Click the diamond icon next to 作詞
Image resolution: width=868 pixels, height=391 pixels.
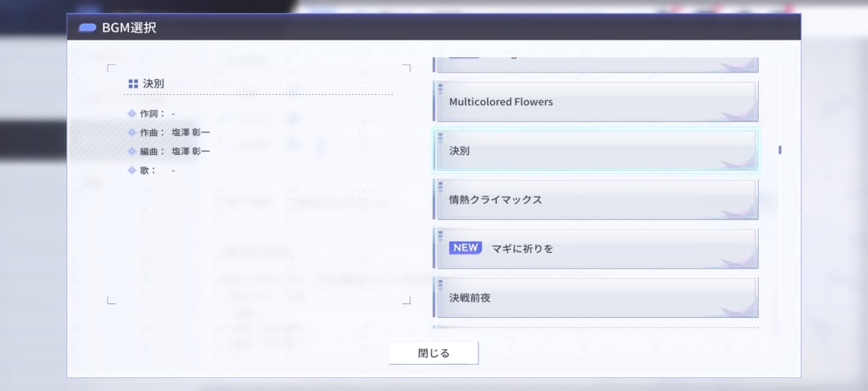[132, 114]
